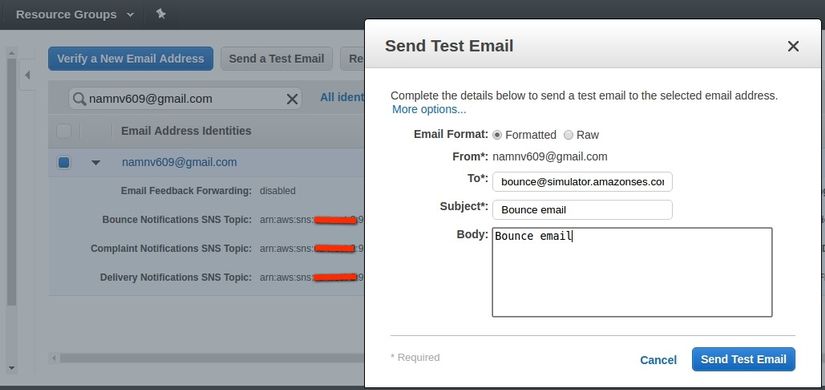This screenshot has height=390, width=825.
Task: Tick the select-all checkbox in table header
Action: pyautogui.click(x=64, y=131)
